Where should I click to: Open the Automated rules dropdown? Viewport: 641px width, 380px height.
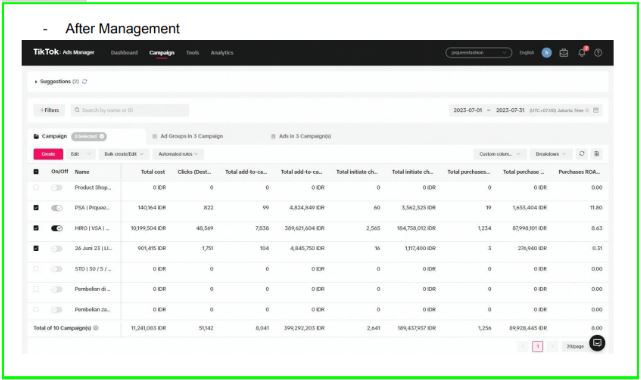[x=178, y=154]
